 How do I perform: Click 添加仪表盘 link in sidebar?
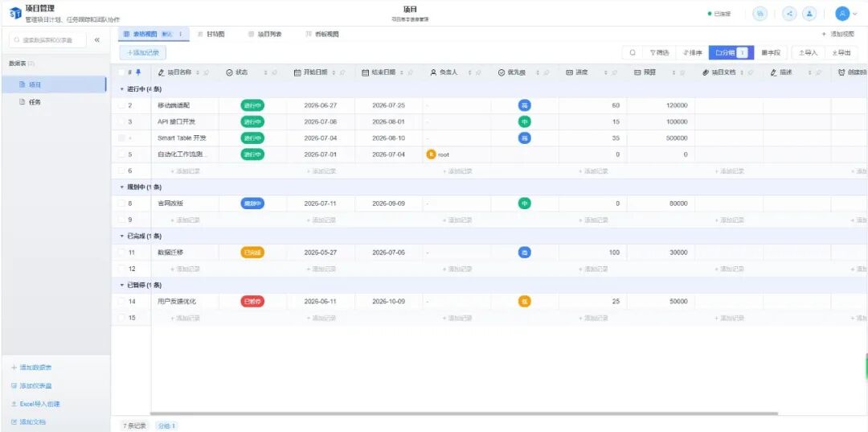click(32, 386)
